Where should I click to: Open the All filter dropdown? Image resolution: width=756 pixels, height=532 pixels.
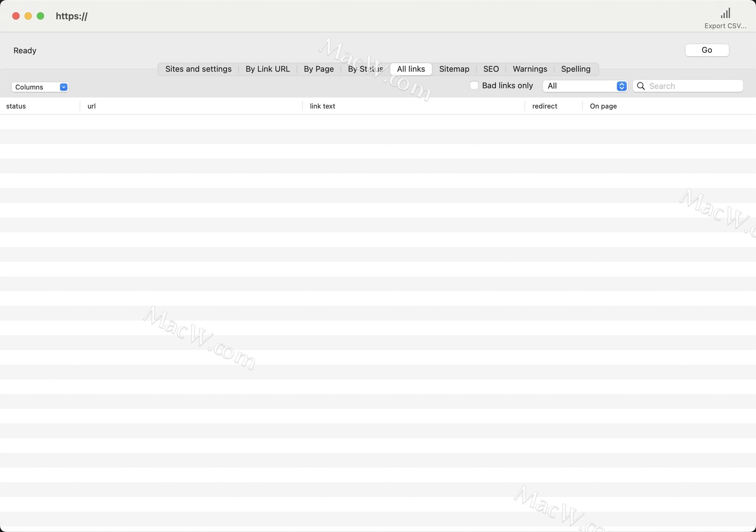(585, 86)
